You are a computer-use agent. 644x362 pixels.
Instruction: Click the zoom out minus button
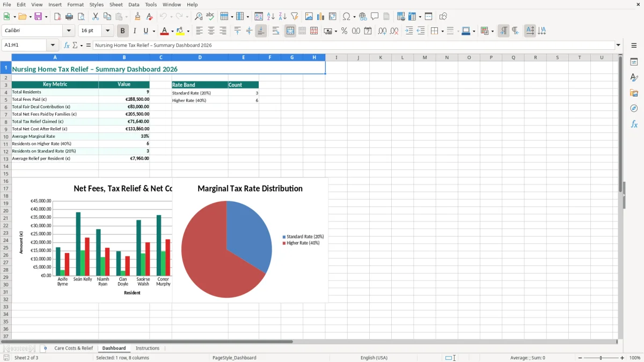580,358
